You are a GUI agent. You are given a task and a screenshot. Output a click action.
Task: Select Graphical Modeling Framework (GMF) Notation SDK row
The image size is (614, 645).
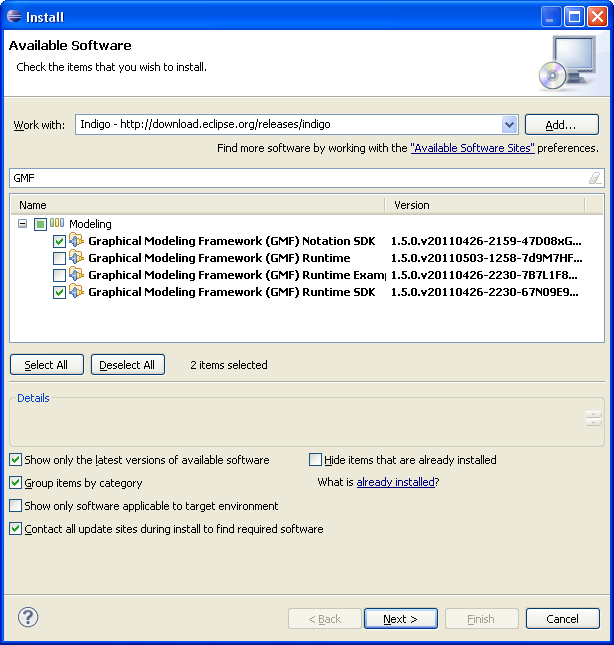click(x=232, y=241)
